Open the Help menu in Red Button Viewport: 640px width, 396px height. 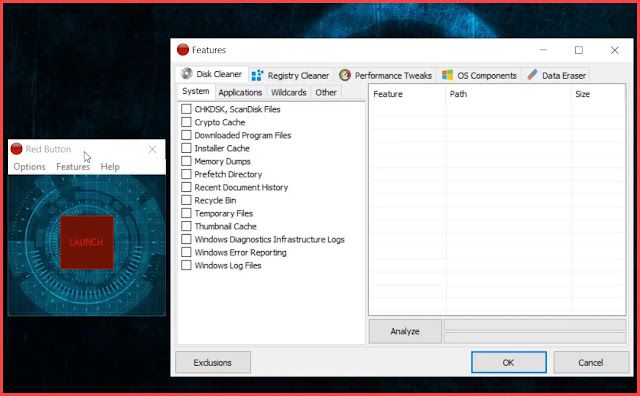tap(110, 167)
